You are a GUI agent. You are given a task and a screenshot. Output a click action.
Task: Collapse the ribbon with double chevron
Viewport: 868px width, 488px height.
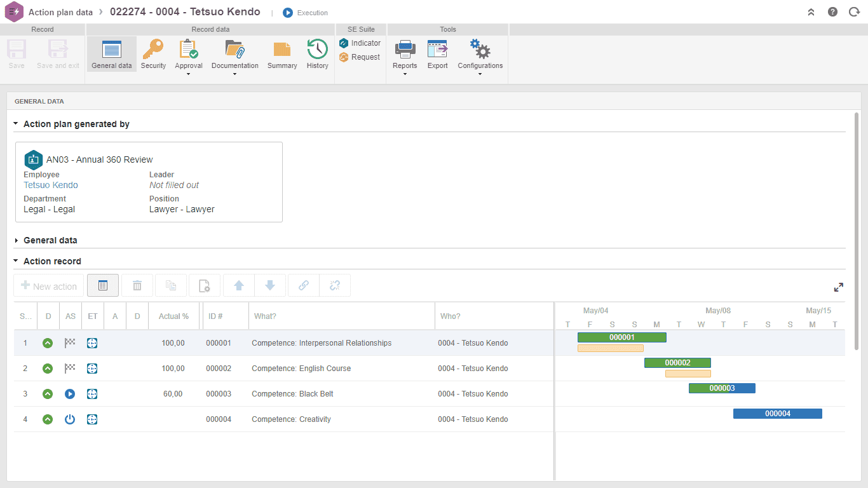[x=811, y=12]
